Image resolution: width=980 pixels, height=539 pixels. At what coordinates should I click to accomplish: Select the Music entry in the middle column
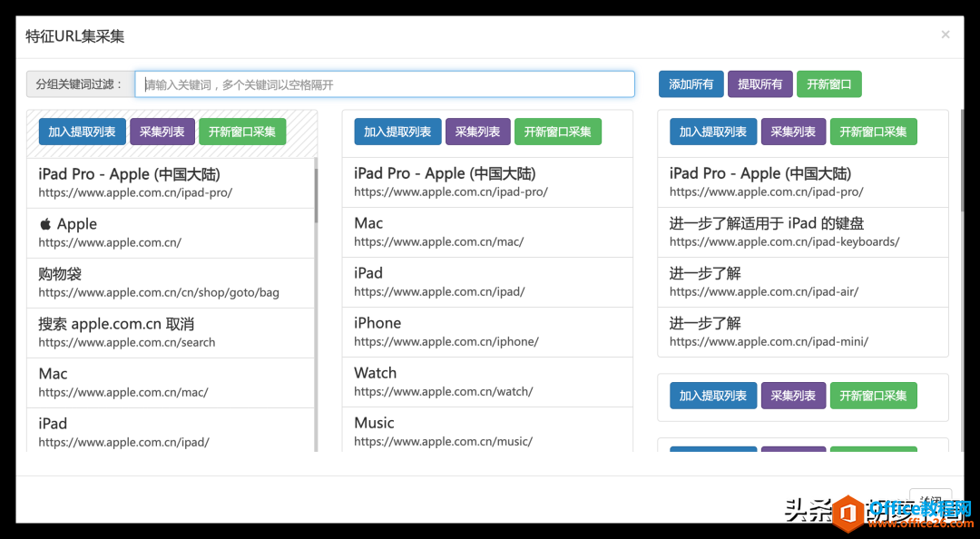[487, 429]
